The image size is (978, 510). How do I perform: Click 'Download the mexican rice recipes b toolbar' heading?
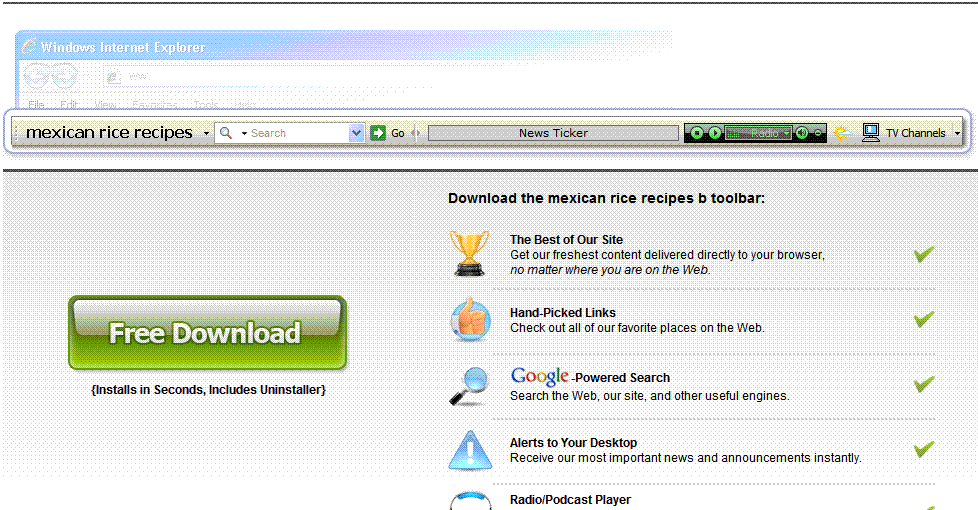point(606,198)
